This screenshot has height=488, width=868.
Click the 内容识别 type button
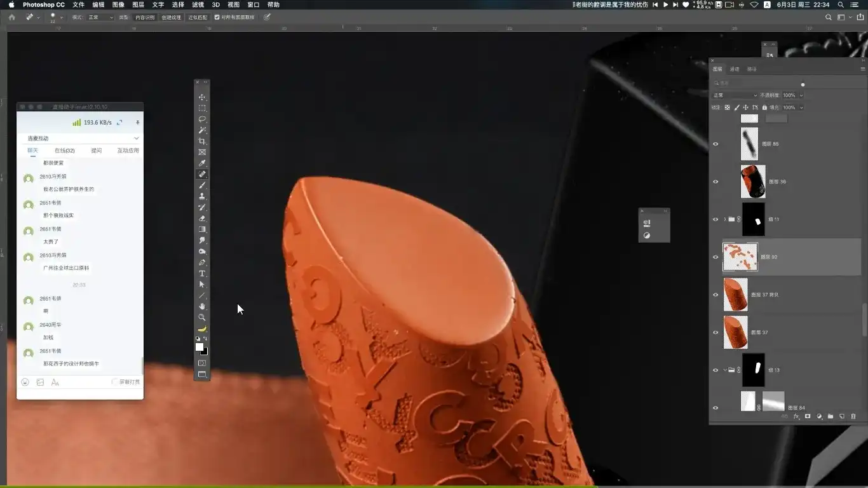[x=144, y=17]
